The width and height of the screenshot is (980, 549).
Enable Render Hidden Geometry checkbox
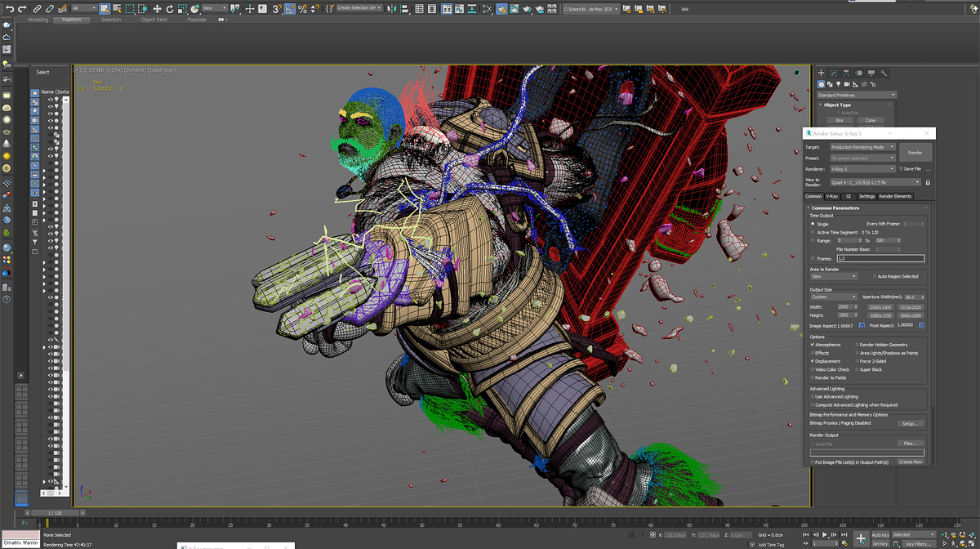coord(857,345)
